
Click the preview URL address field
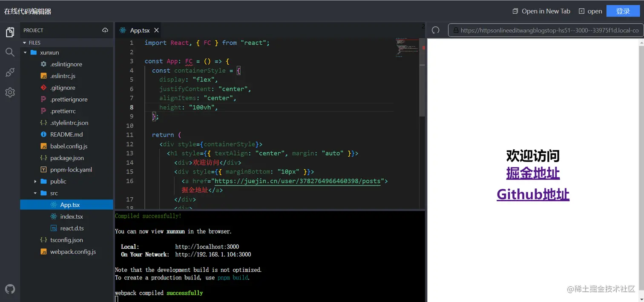click(546, 30)
